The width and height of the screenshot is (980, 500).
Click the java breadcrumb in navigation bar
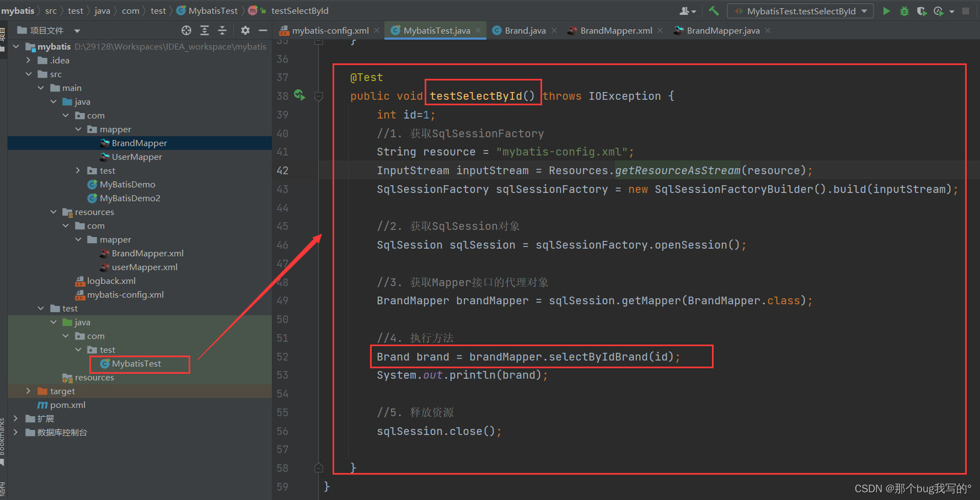pos(102,10)
